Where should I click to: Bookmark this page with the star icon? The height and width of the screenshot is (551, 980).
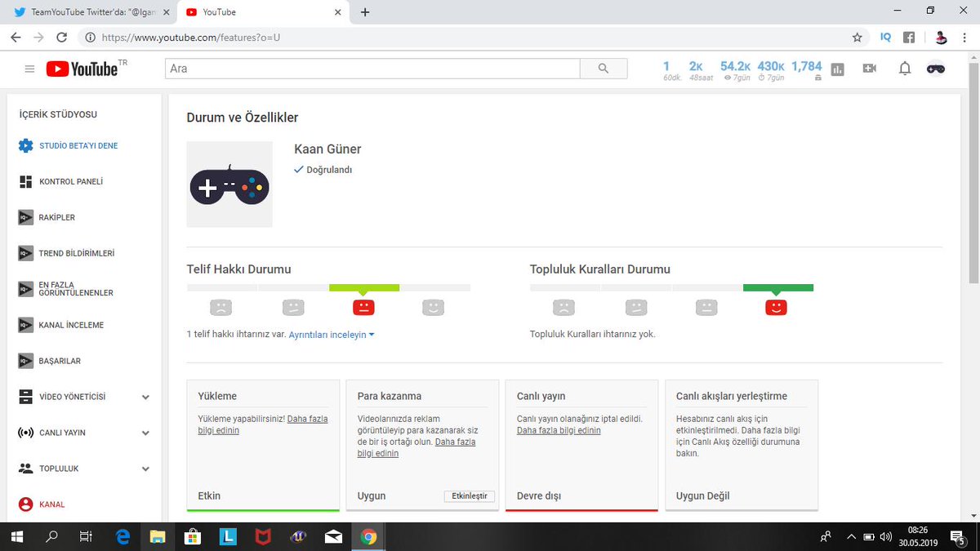pyautogui.click(x=857, y=37)
